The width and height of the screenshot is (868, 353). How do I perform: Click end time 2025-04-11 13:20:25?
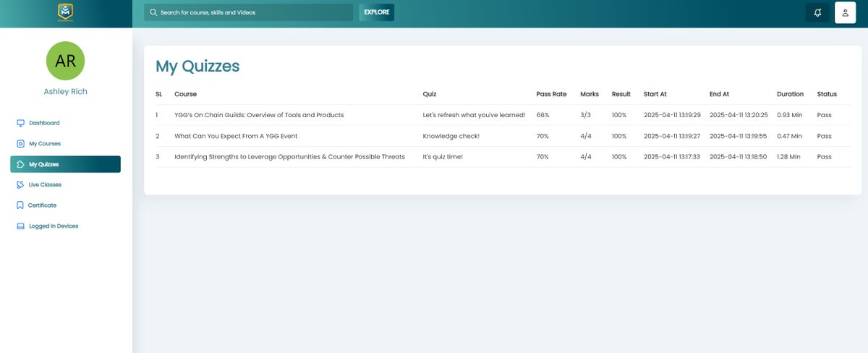[739, 115]
